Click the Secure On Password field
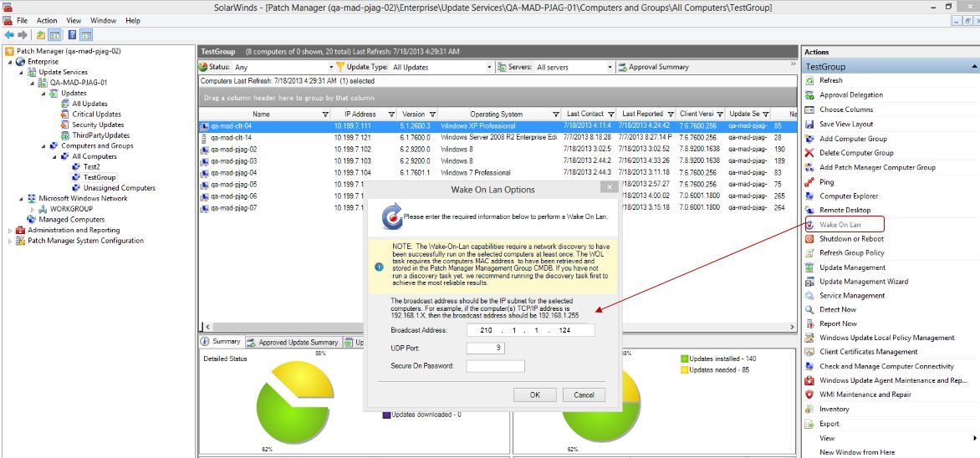Image resolution: width=980 pixels, height=458 pixels. [495, 366]
